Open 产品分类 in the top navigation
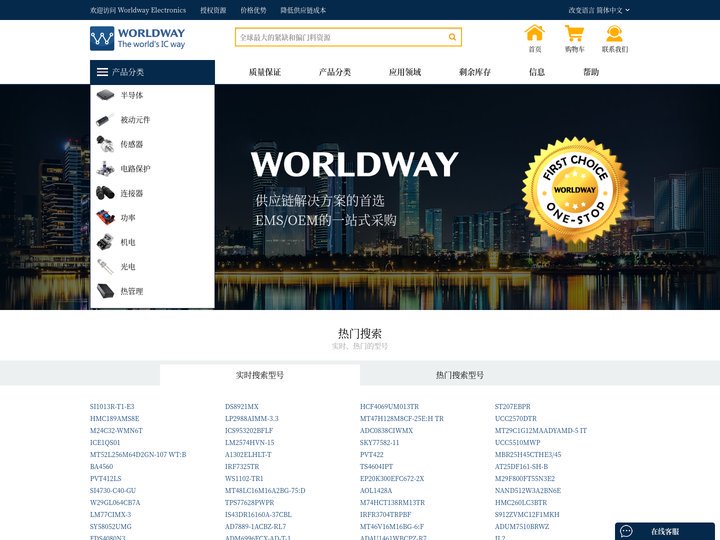 (x=335, y=72)
